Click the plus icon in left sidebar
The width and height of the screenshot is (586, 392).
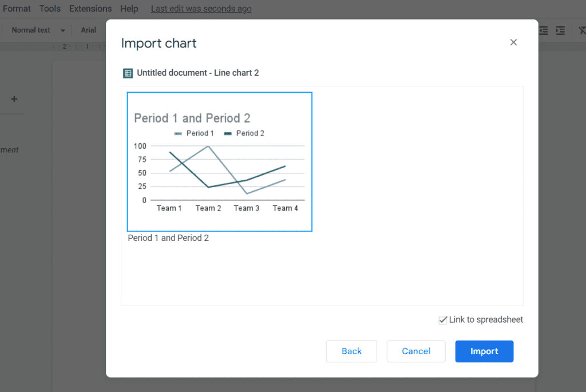(x=14, y=99)
